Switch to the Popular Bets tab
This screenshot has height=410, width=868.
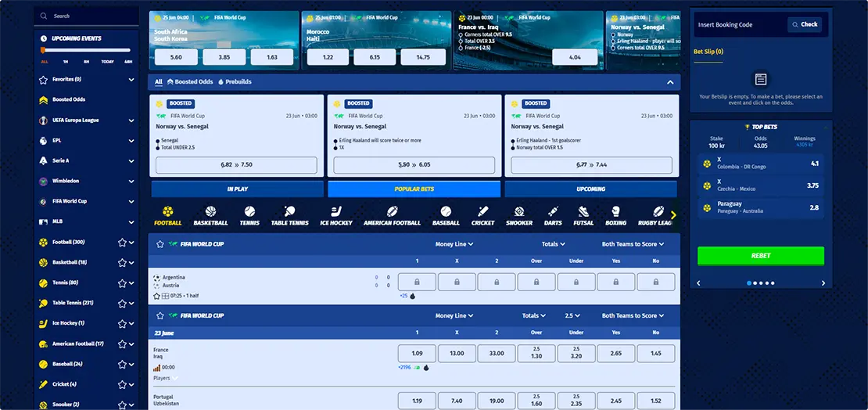(x=414, y=189)
